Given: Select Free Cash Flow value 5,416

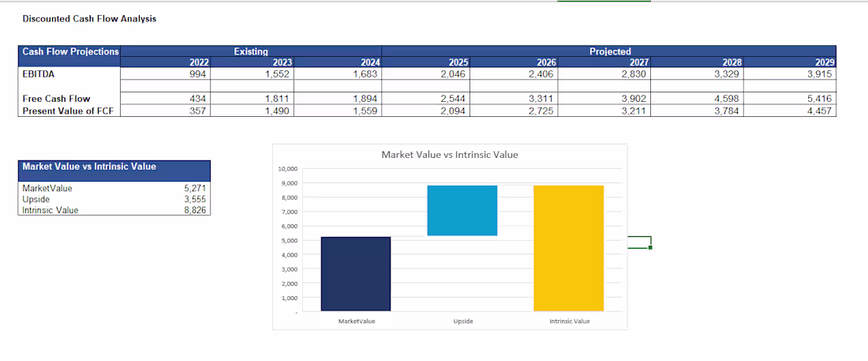Looking at the screenshot, I should click(791, 99).
